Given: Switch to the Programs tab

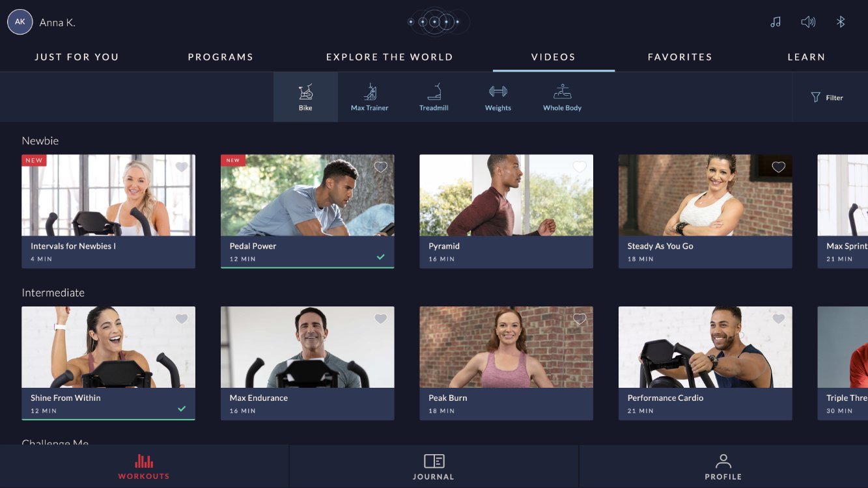Looking at the screenshot, I should click(x=221, y=57).
